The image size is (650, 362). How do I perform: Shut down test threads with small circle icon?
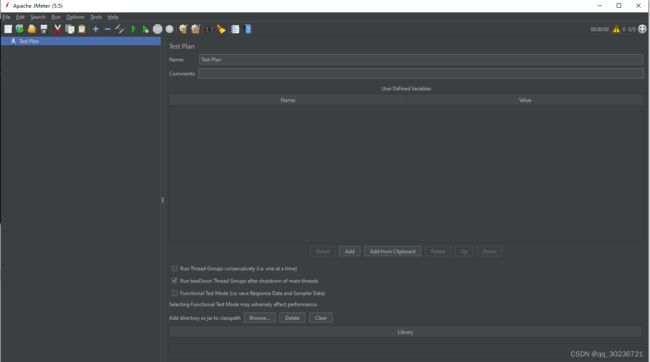[x=170, y=29]
